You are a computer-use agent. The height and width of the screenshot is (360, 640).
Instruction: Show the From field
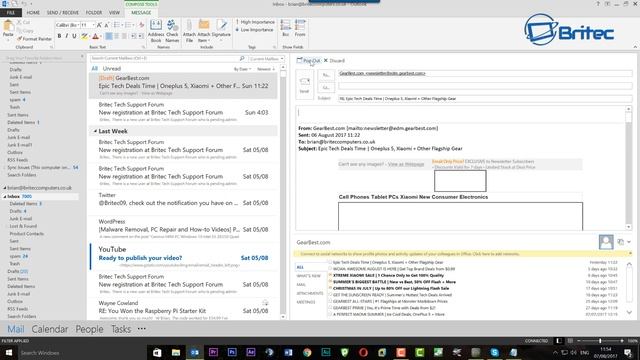[300, 28]
